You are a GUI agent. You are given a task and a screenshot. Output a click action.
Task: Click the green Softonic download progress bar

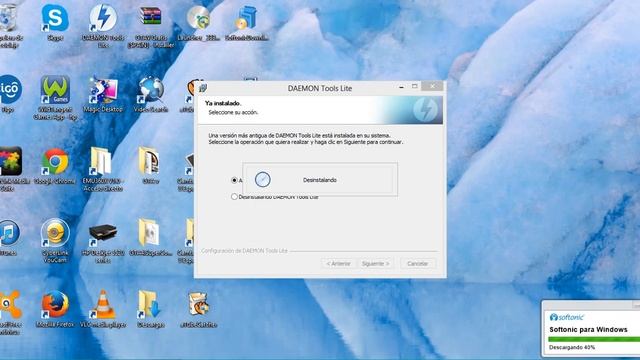click(x=594, y=339)
